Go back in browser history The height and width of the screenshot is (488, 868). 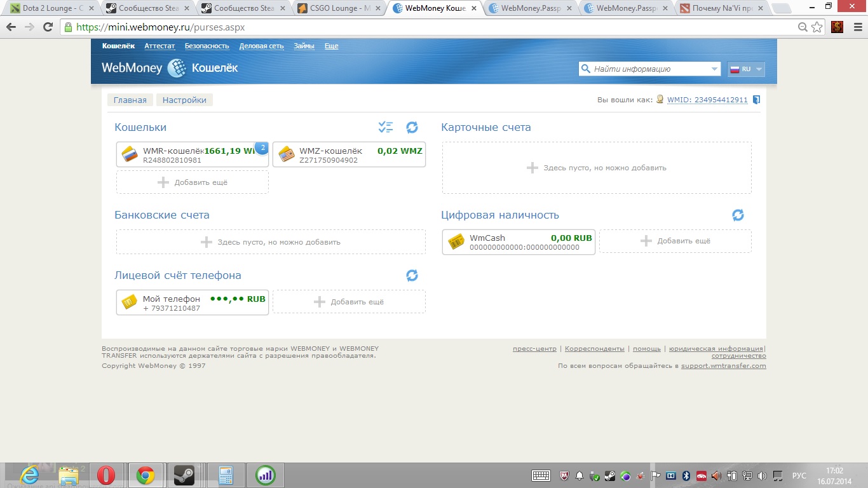click(11, 27)
